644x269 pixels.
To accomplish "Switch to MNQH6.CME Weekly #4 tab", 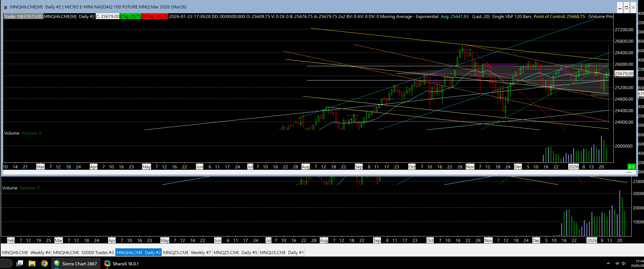I will pyautogui.click(x=26, y=252).
